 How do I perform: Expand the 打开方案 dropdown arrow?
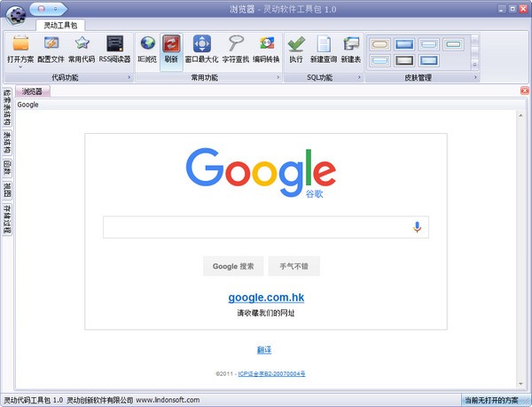click(x=20, y=67)
